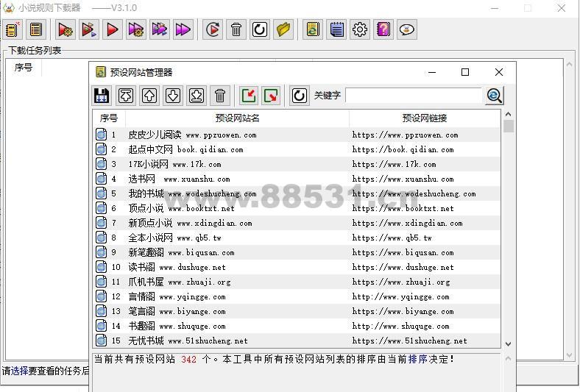Move selected site to bottom
The image size is (580, 392).
197,96
